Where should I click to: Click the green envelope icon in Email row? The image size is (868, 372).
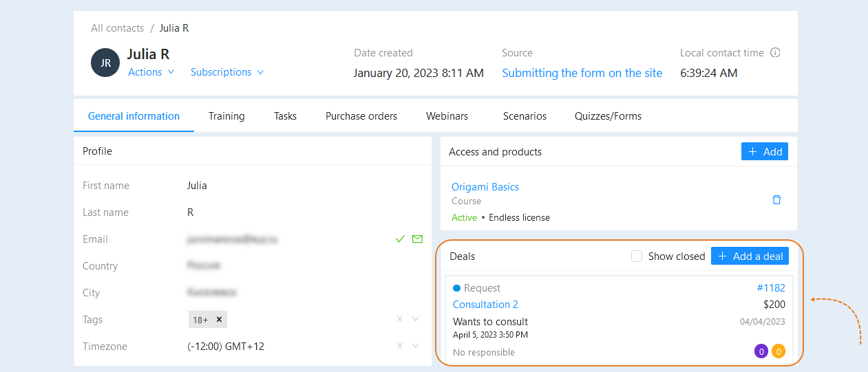click(x=417, y=239)
